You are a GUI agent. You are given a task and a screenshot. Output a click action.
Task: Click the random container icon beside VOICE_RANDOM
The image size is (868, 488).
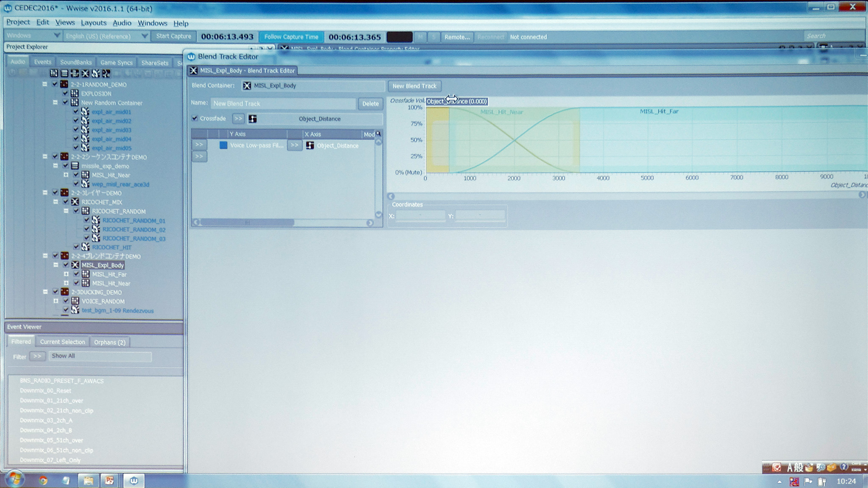click(x=75, y=301)
